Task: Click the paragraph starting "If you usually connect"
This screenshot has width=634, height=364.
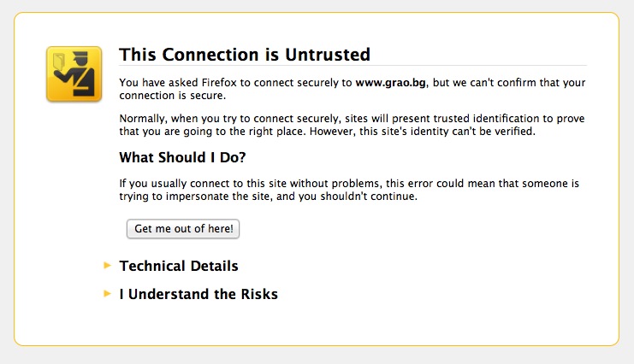Action: coord(349,190)
